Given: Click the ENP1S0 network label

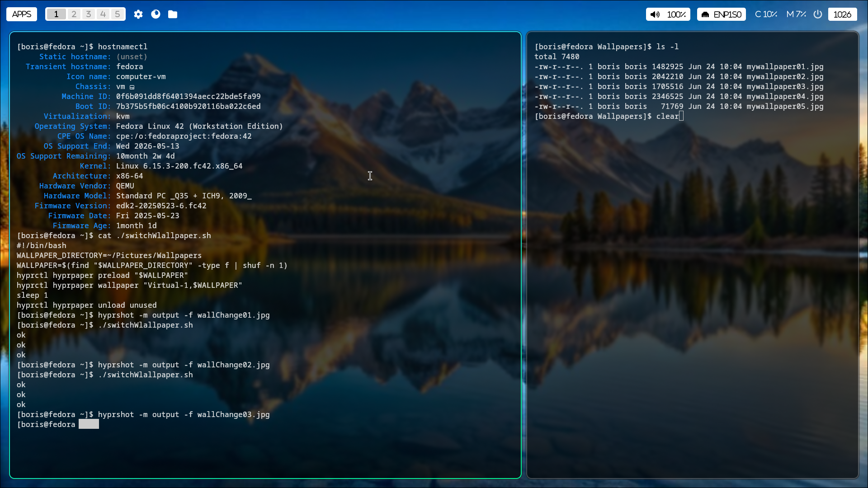Looking at the screenshot, I should coord(727,14).
